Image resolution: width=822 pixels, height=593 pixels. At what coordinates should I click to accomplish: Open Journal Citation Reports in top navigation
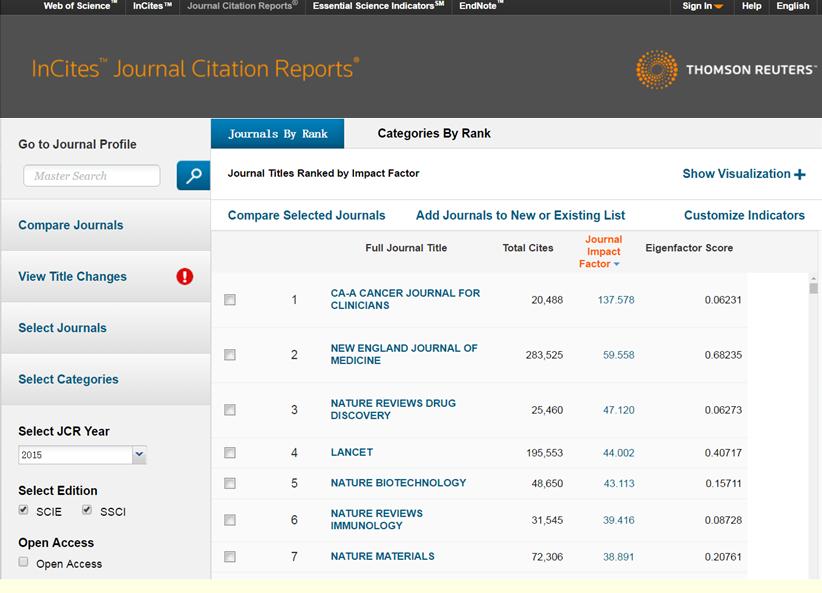pos(242,6)
